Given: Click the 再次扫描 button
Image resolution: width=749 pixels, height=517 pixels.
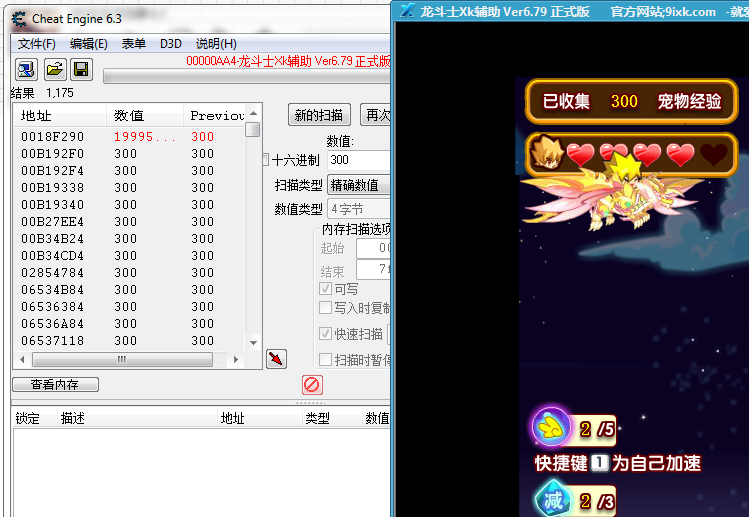Looking at the screenshot, I should pos(375,115).
